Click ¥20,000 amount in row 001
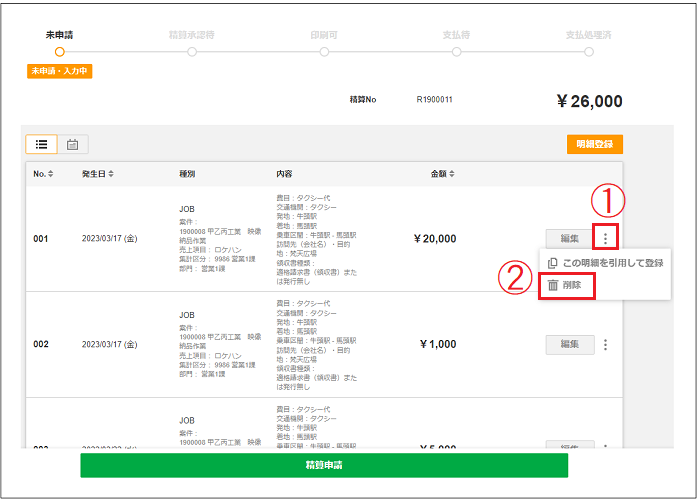Image resolution: width=700 pixels, height=502 pixels. (x=435, y=239)
